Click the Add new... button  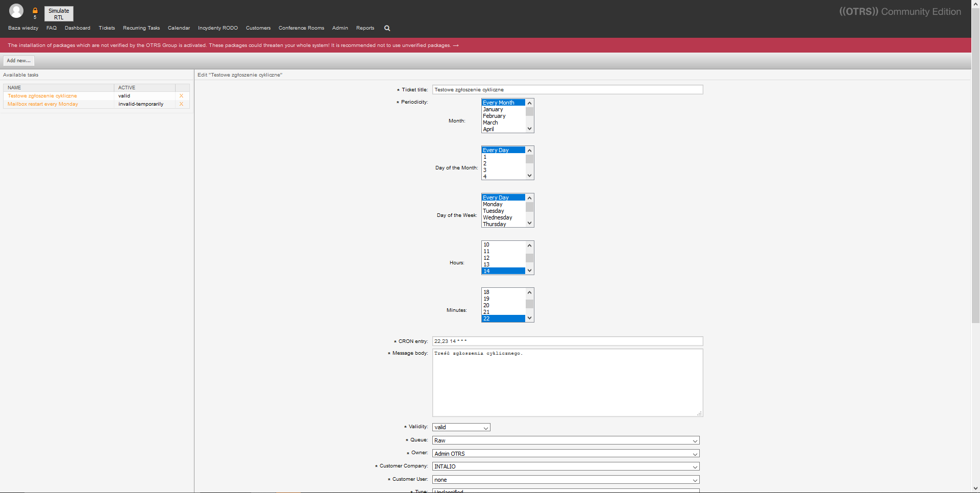coord(19,61)
